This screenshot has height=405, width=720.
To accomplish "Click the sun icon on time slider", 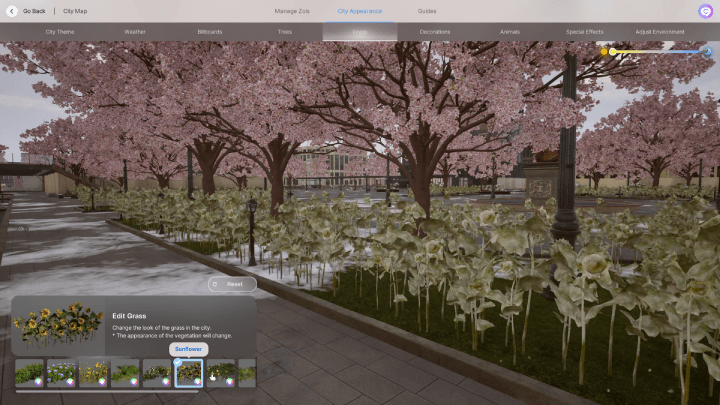I will [x=604, y=52].
